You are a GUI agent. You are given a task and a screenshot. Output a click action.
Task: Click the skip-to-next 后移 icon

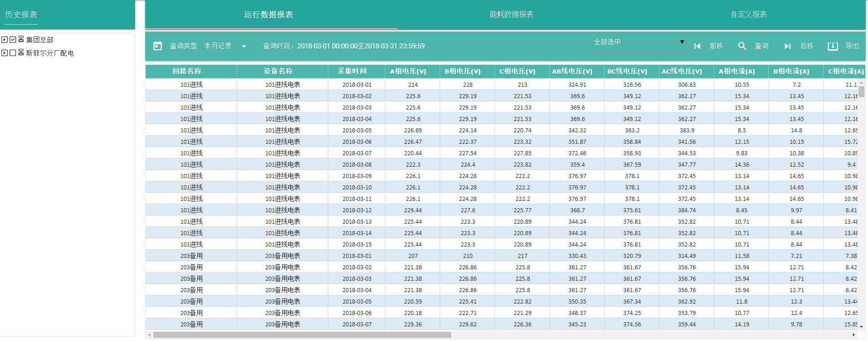[x=787, y=46]
